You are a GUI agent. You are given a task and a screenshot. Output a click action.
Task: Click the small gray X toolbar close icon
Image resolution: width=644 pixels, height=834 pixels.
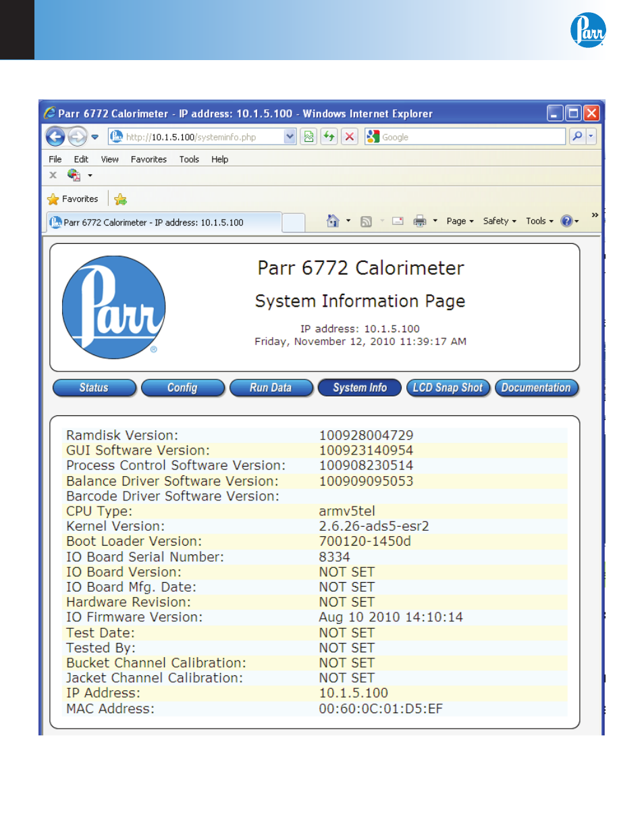pyautogui.click(x=53, y=175)
